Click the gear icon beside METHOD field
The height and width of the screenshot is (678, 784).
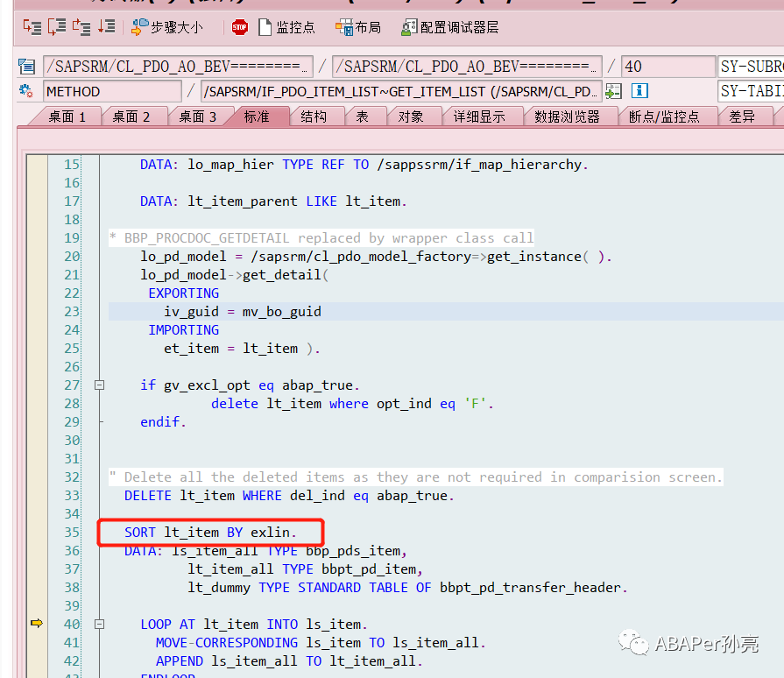click(x=26, y=91)
